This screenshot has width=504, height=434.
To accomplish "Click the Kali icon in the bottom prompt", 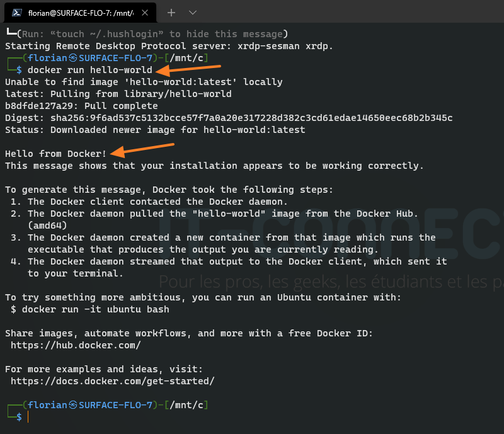I will 72,405.
